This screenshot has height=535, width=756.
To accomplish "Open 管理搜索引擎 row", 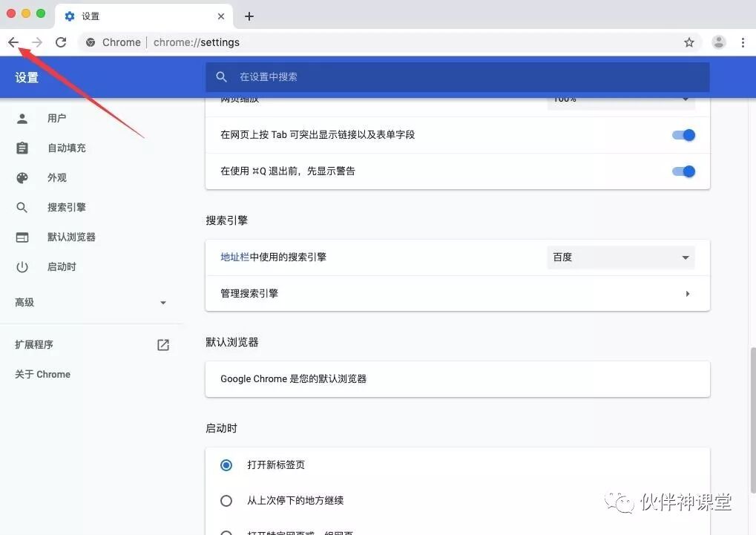I will click(458, 293).
